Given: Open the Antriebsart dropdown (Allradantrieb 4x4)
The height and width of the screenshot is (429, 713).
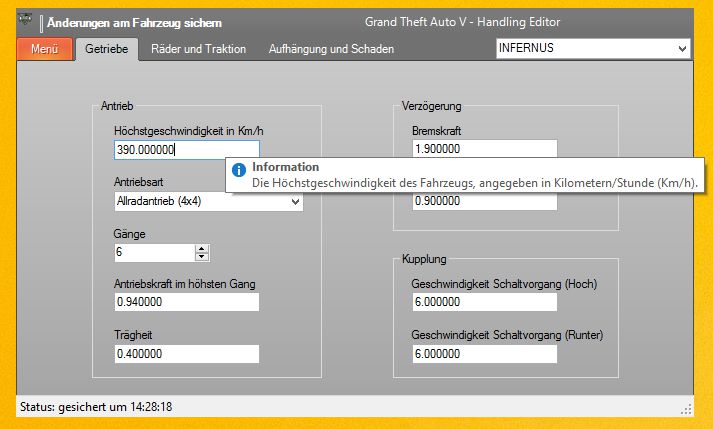Looking at the screenshot, I should point(209,202).
